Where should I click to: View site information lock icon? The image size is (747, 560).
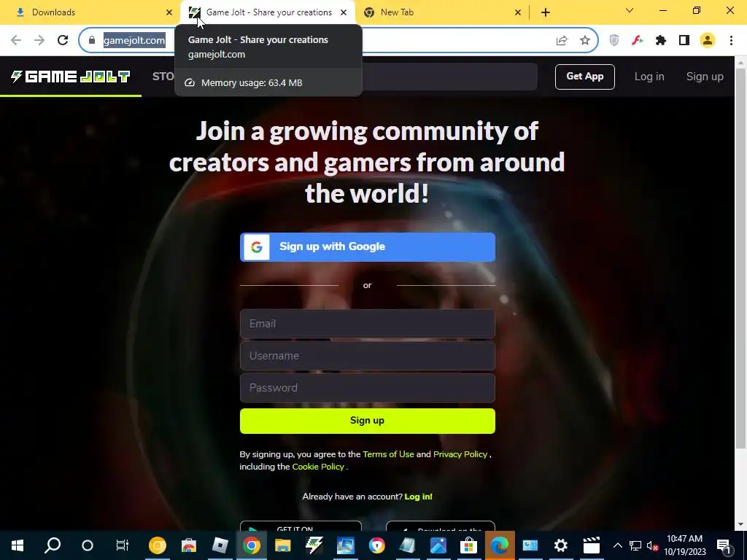pyautogui.click(x=92, y=41)
